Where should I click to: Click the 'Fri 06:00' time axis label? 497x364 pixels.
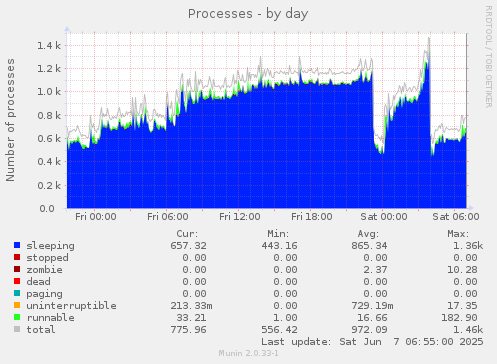(x=168, y=217)
